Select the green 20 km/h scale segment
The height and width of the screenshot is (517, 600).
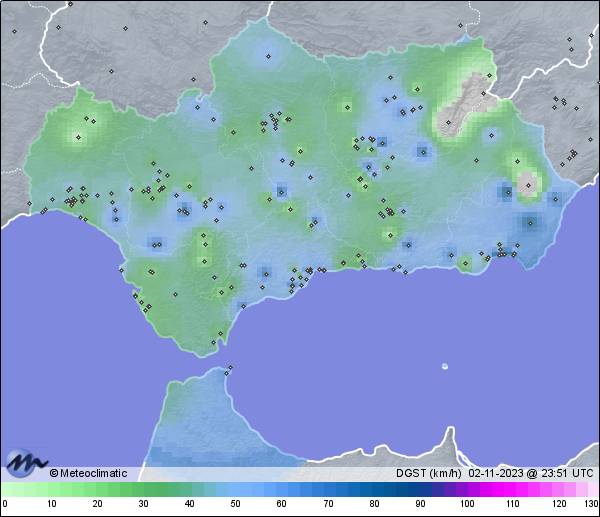point(97,489)
